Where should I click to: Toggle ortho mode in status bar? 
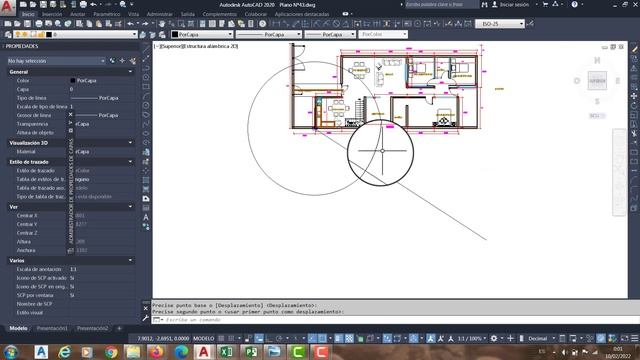click(269, 338)
